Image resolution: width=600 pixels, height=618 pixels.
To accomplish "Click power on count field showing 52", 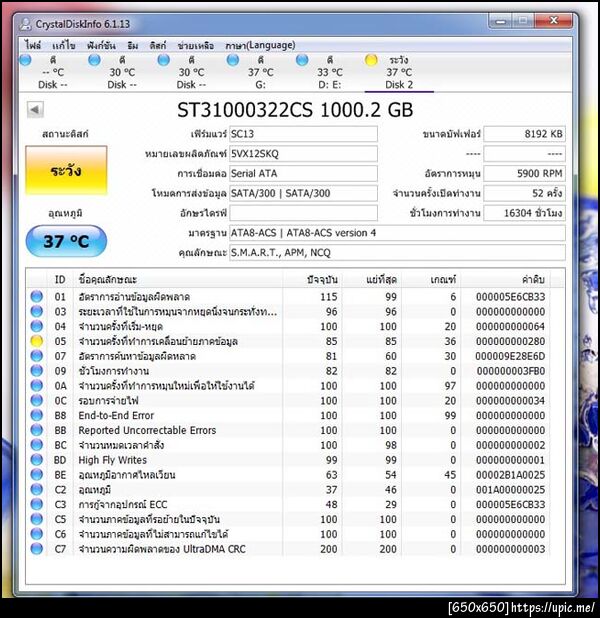I will coord(524,193).
